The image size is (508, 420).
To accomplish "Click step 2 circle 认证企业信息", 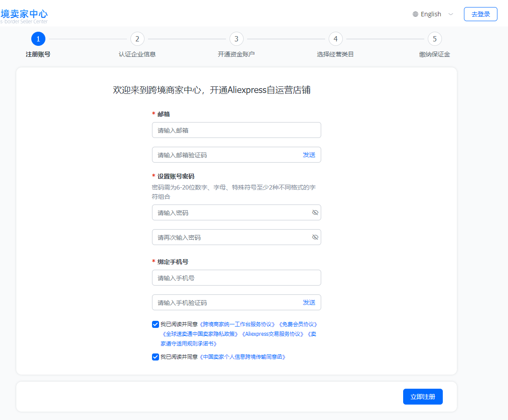I will pyautogui.click(x=137, y=39).
